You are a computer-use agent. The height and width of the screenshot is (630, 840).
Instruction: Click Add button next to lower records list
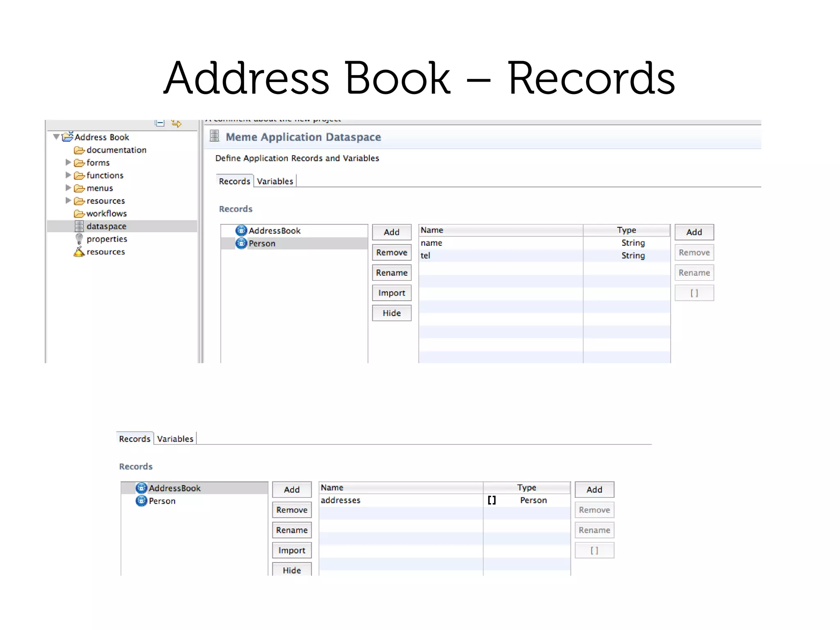click(292, 490)
